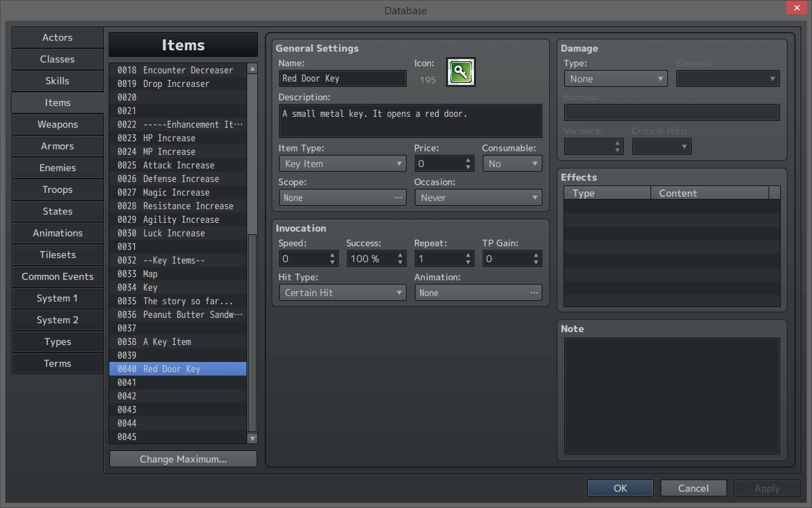Increase the Price stepper value

[468, 160]
